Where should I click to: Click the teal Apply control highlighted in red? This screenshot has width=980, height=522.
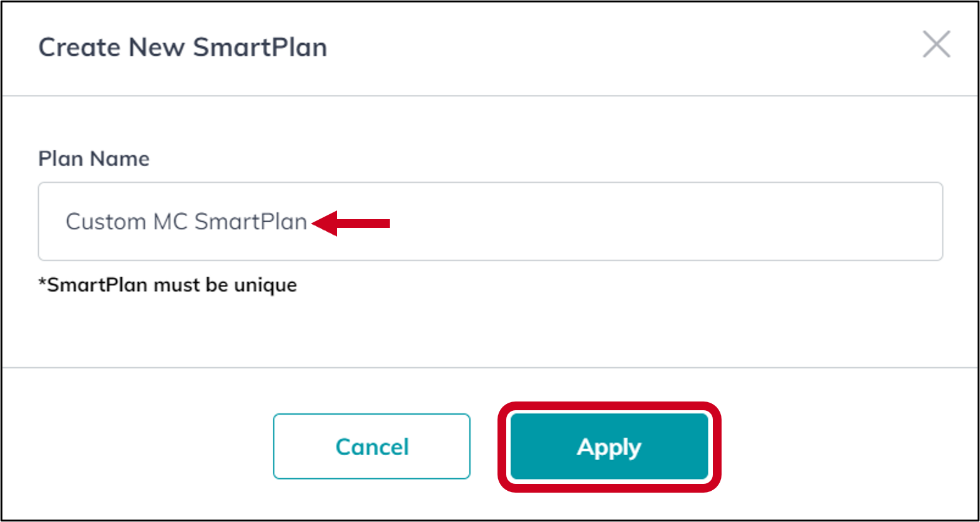tap(609, 446)
